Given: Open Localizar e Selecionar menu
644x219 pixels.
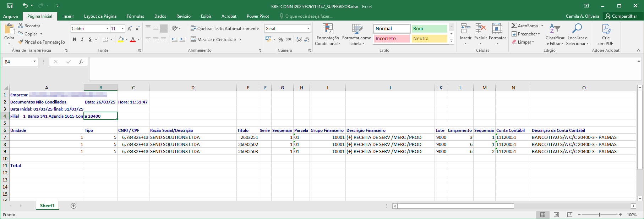Looking at the screenshot, I should pos(577,34).
